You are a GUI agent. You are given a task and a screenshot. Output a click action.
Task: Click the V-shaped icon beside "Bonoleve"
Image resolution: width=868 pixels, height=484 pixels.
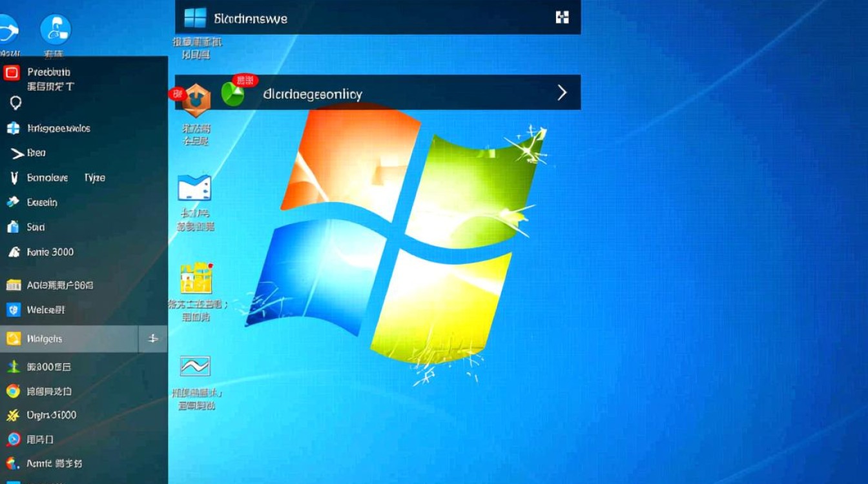click(14, 177)
